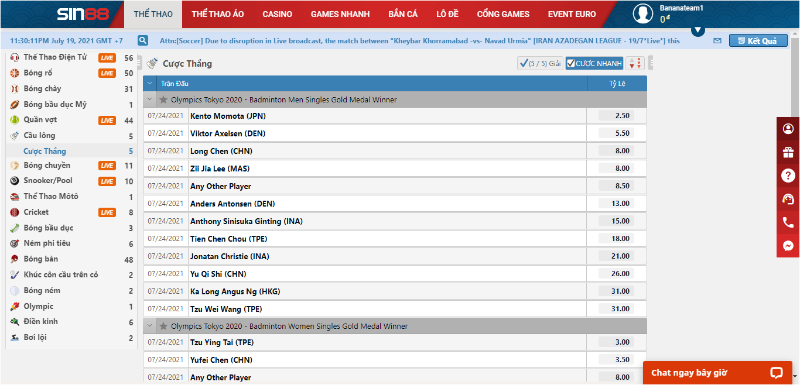
Task: Click the Kết Quả results button
Action: coord(758,41)
